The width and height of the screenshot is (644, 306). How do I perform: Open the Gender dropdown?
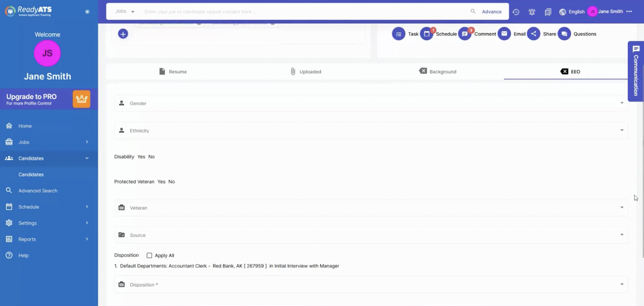click(371, 103)
